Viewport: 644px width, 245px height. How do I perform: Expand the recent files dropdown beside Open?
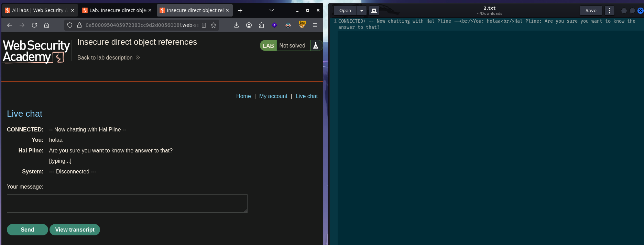pos(362,11)
